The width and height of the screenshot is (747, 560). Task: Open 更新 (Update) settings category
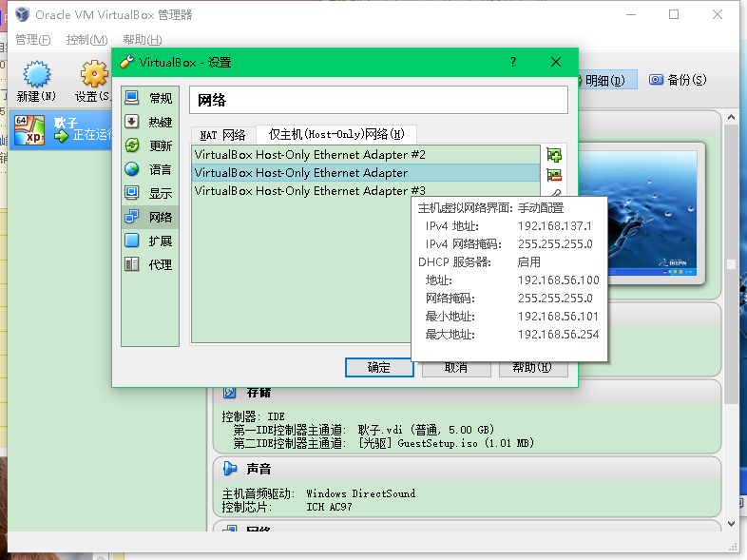(150, 145)
